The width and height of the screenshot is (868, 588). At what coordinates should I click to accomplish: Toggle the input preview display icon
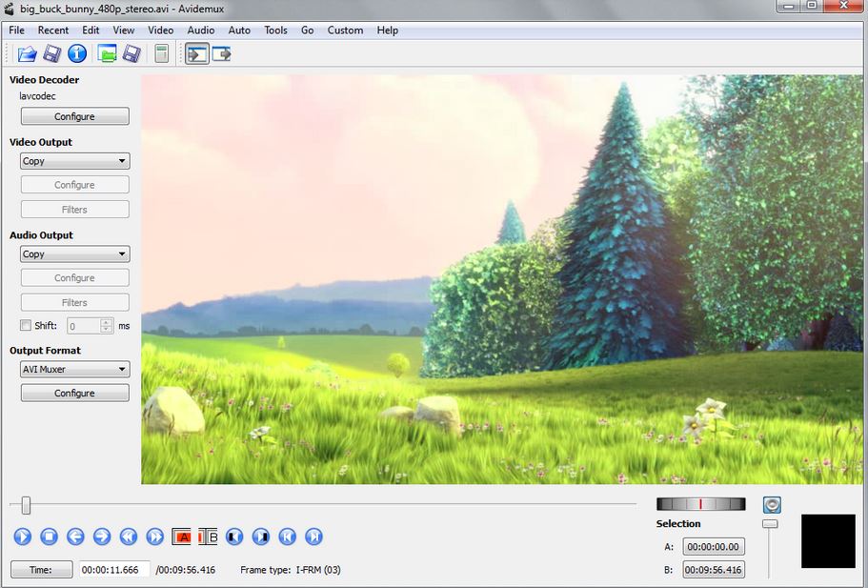coord(197,53)
